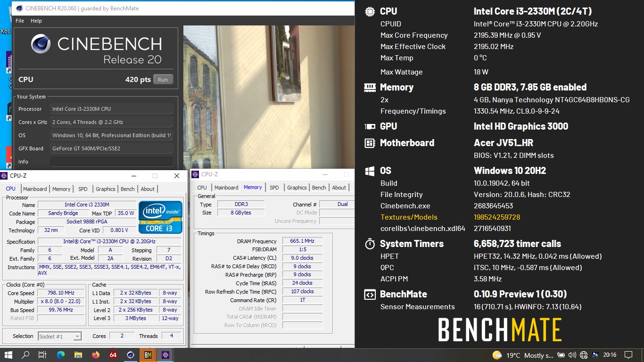Open Bench tab in CPU-Z processor window
The image size is (644, 362).
click(128, 189)
